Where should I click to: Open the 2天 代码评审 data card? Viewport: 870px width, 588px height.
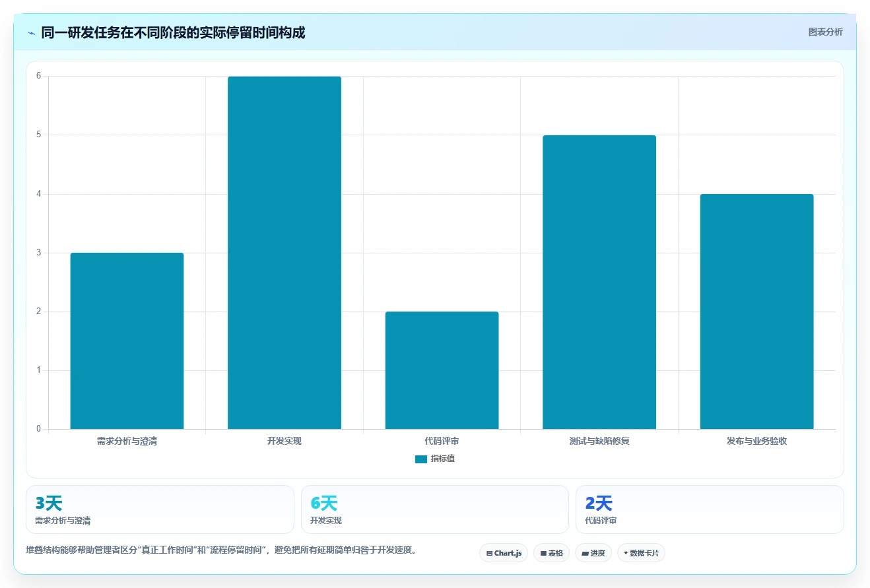(710, 509)
